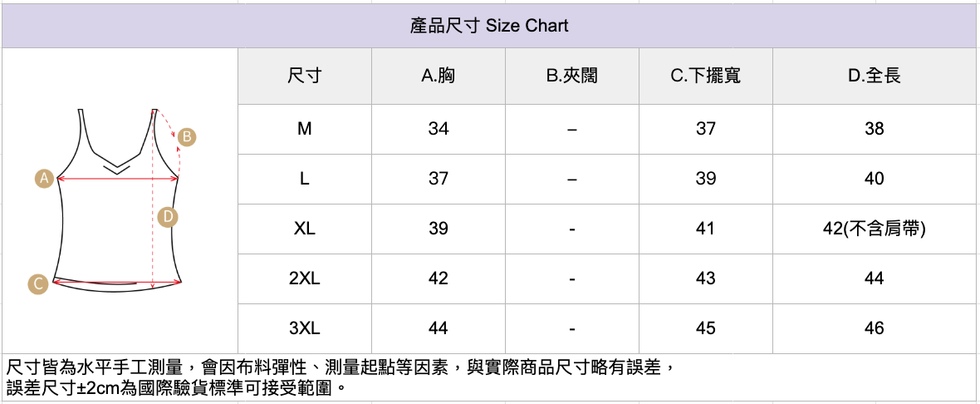Select the 尺寸 column header cell
Screen dimensions: 980x404
tap(304, 76)
